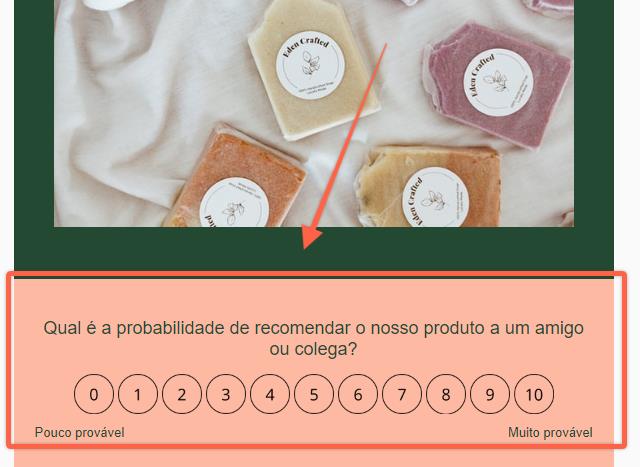Pick rating 5 in the survey
Viewport: 640px width, 467px height.
(x=314, y=394)
